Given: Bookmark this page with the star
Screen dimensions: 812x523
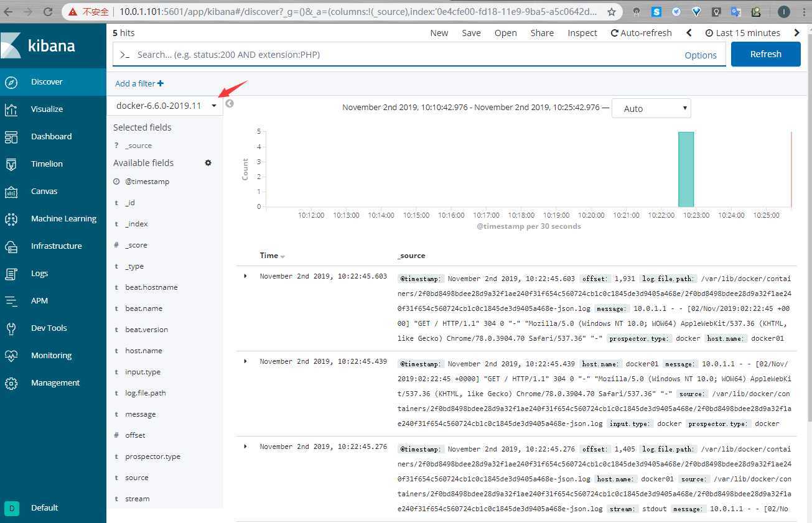Looking at the screenshot, I should (x=612, y=11).
